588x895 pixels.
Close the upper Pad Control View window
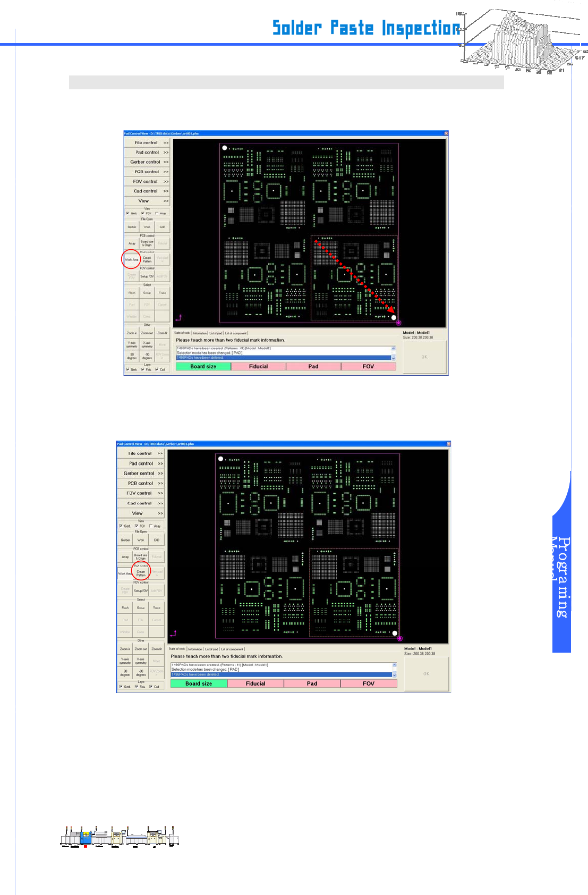click(446, 133)
